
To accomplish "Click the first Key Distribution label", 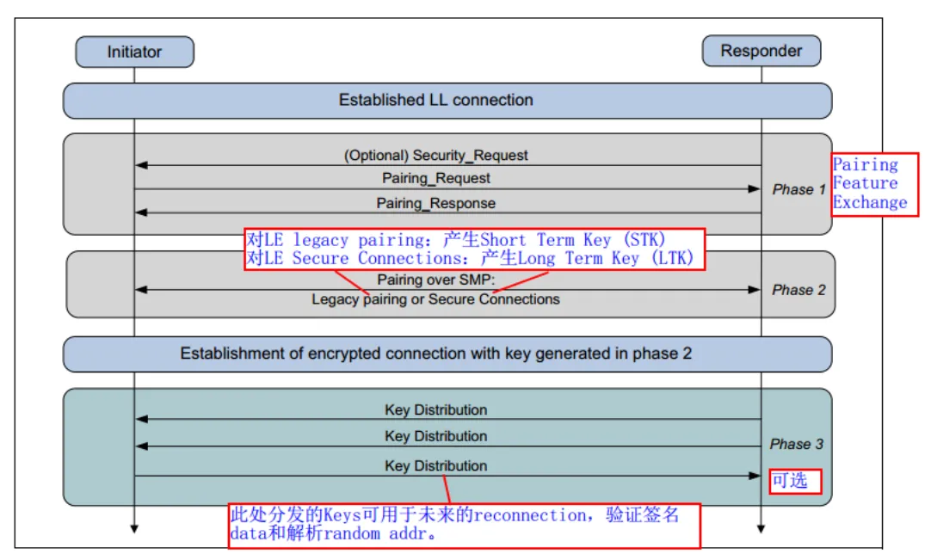I will tap(435, 409).
